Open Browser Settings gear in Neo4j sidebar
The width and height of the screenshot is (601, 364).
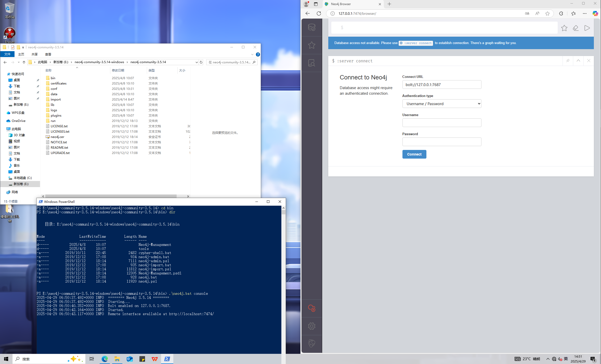click(311, 326)
